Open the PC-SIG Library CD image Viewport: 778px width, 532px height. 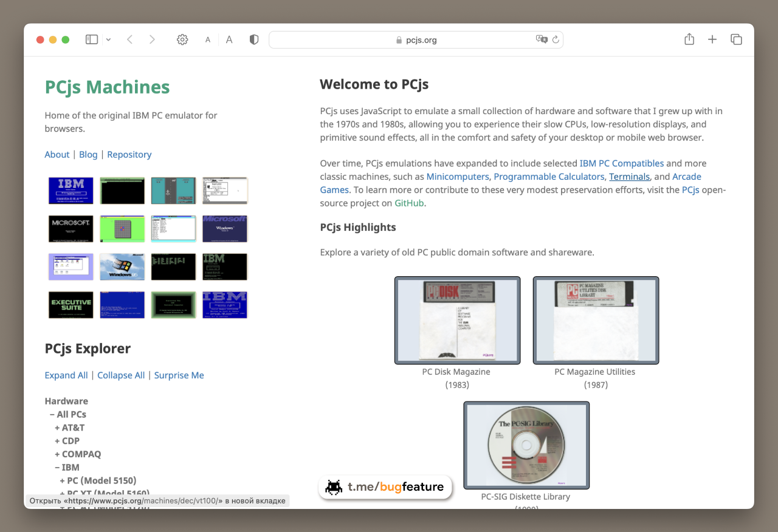[526, 445]
